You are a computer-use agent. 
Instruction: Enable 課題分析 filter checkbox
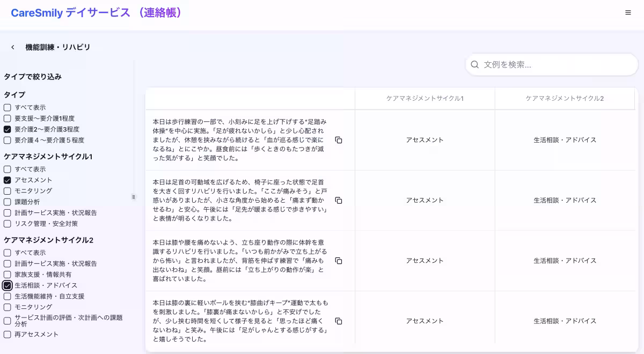click(6, 202)
